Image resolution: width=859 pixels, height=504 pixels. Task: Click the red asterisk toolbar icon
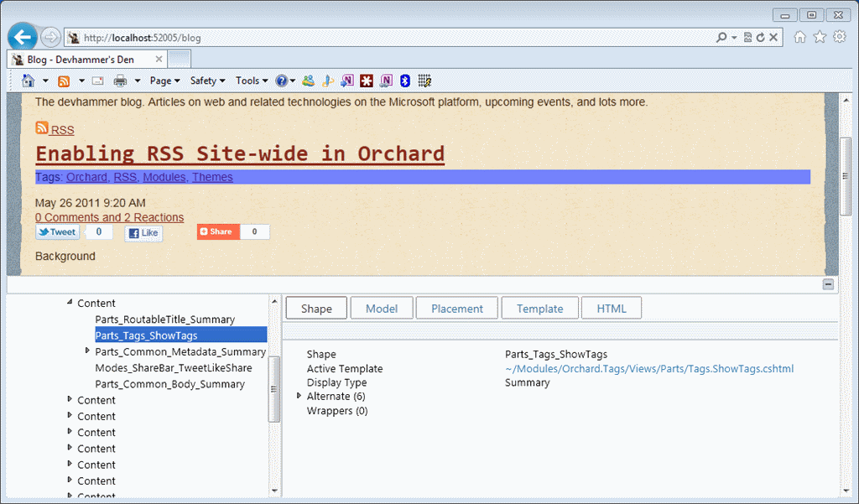click(x=367, y=81)
